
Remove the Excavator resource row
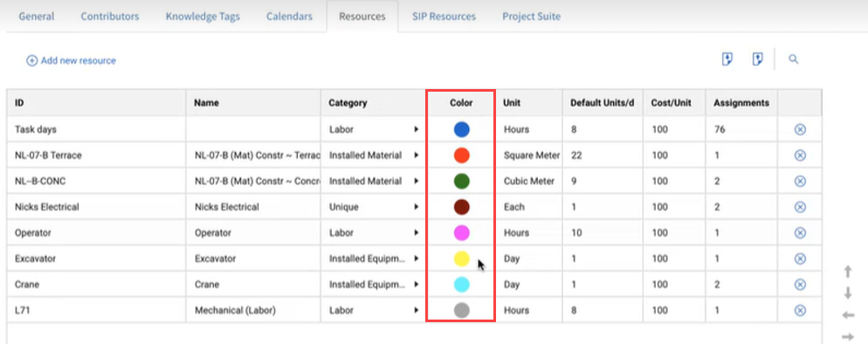point(800,258)
